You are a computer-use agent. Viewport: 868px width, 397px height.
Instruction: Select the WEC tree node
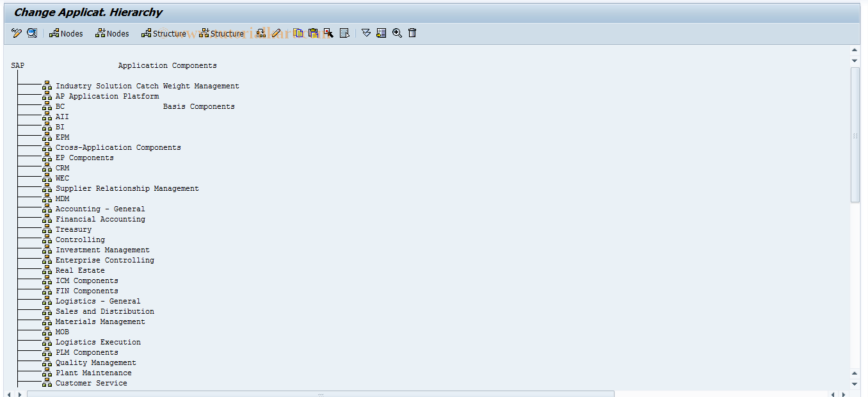point(62,178)
